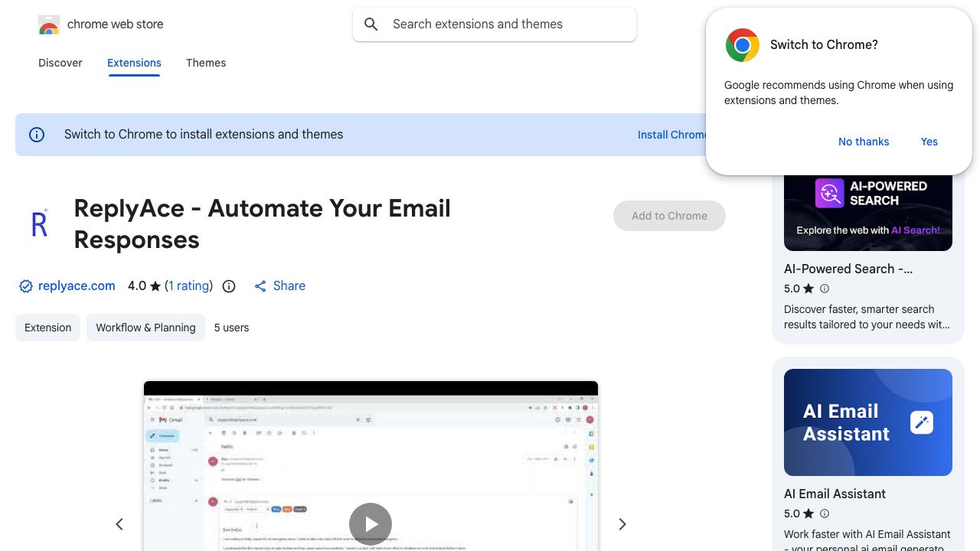Decline with the No thanks button
Screen dimensions: 980x551
[x=864, y=142]
